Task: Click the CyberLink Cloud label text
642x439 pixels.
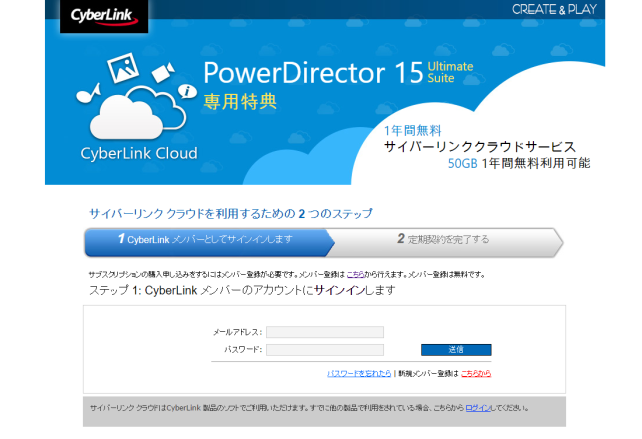Action: (139, 153)
